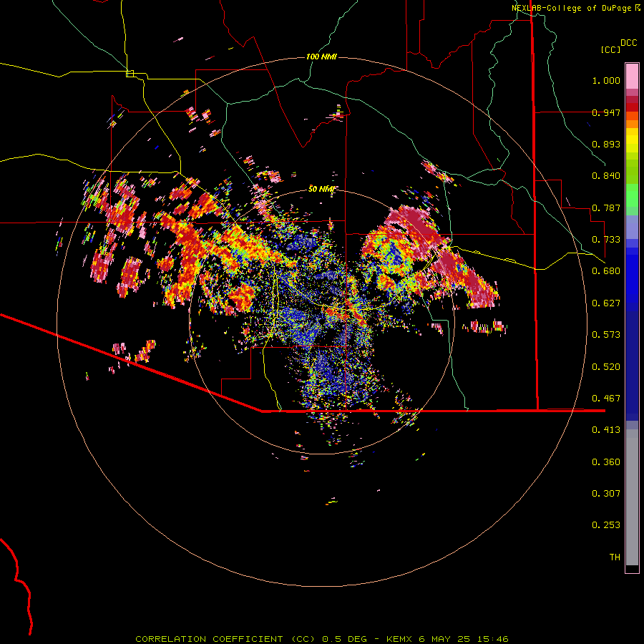The width and height of the screenshot is (644, 644).
Task: Select the 0.680 scale value
Action: click(606, 271)
